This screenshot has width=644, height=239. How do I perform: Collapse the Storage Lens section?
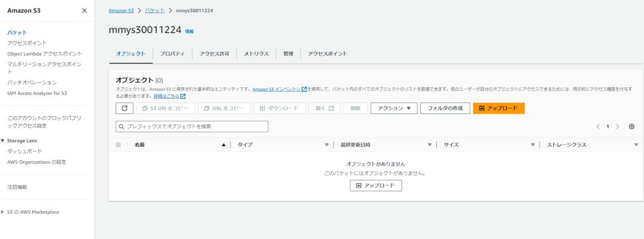click(x=3, y=141)
